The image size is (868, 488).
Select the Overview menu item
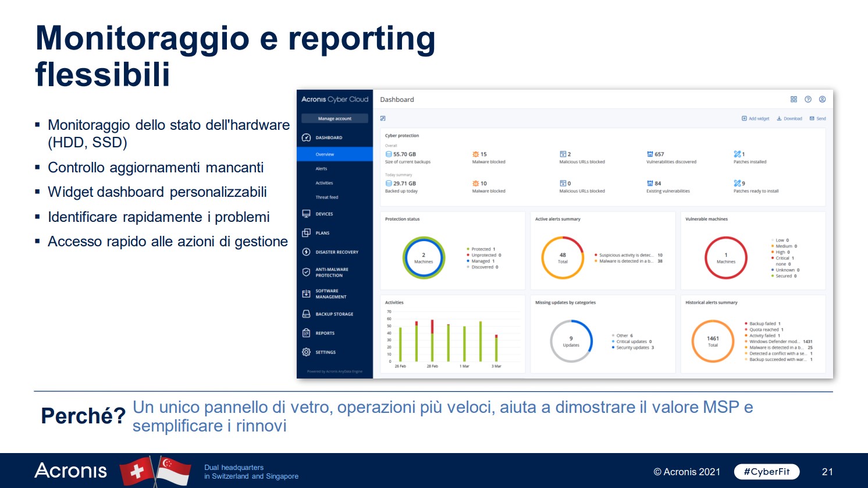(x=335, y=154)
